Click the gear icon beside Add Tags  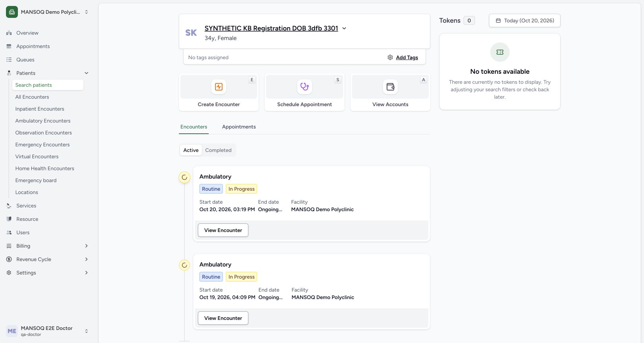(390, 57)
